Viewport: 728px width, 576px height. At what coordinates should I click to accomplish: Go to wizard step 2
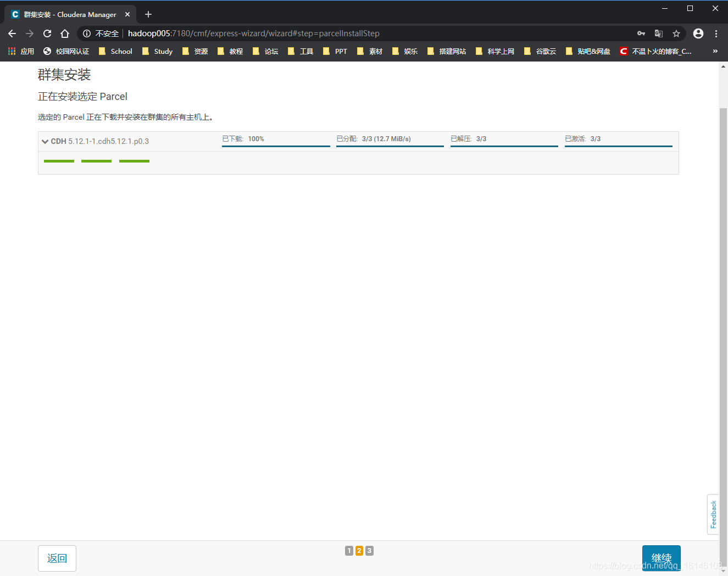coord(359,551)
